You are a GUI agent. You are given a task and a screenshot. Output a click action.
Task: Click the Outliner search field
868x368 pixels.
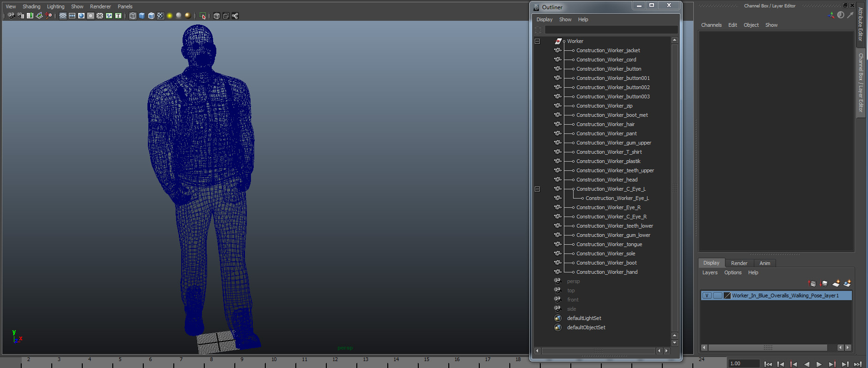(611, 30)
